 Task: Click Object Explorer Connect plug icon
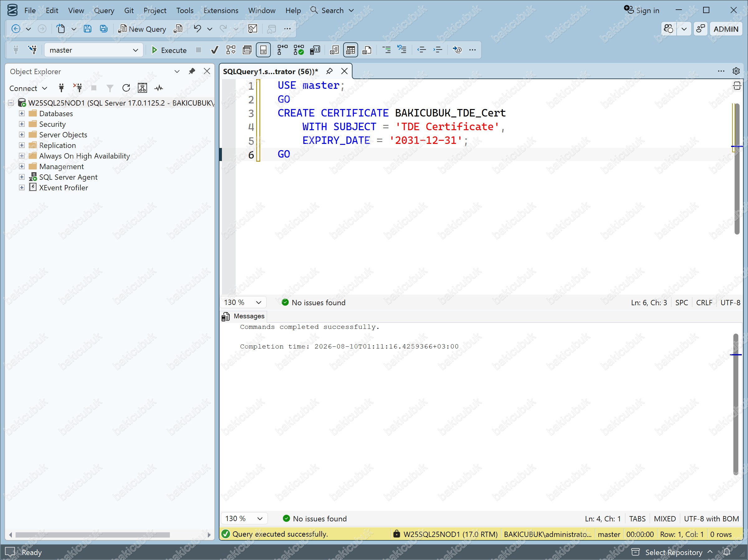[x=61, y=88]
